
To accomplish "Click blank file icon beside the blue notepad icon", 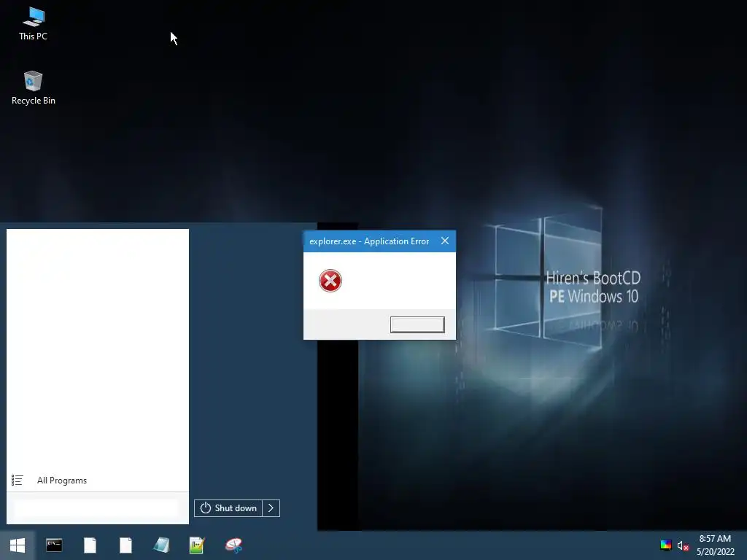I will [125, 545].
